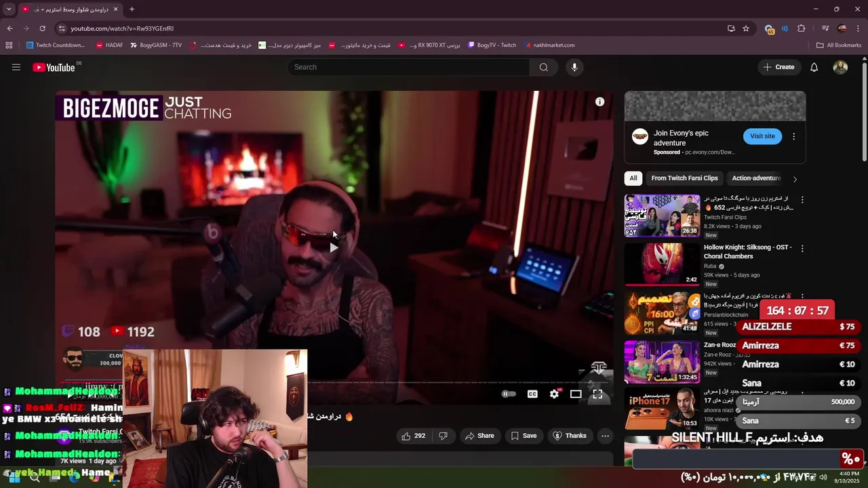Open options for the Hollow Knight Silksong video

[x=802, y=249]
